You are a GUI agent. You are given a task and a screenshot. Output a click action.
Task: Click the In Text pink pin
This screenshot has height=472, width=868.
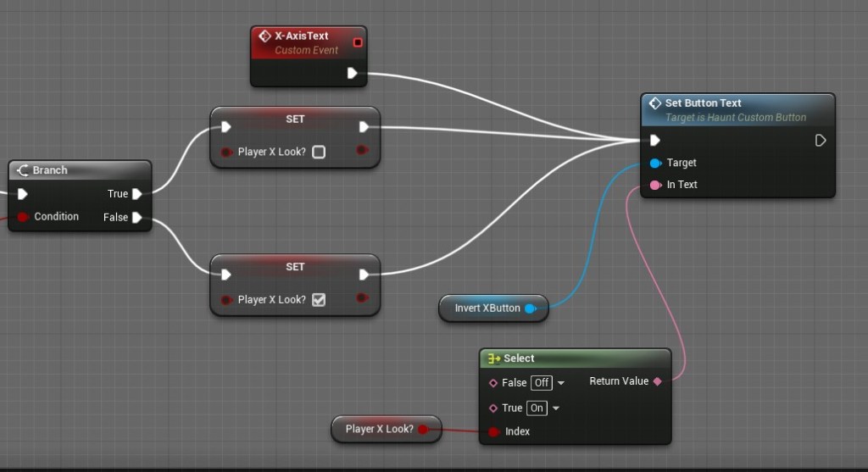click(655, 185)
